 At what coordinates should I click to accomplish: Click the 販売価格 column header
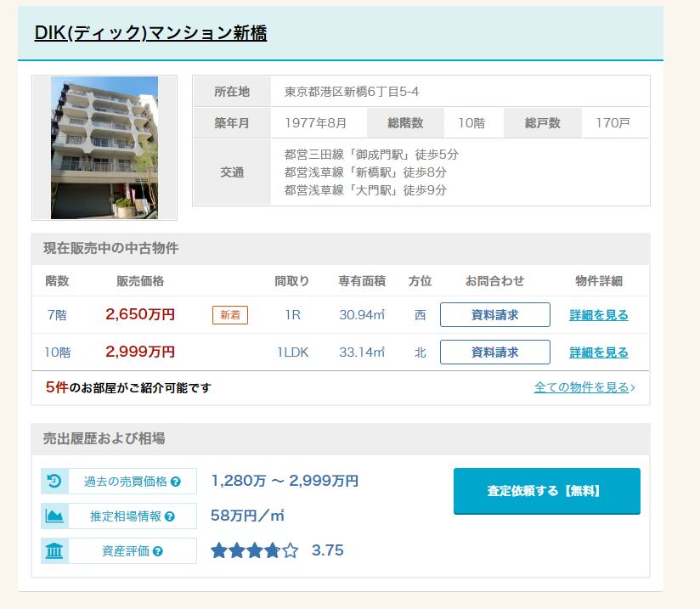(140, 281)
